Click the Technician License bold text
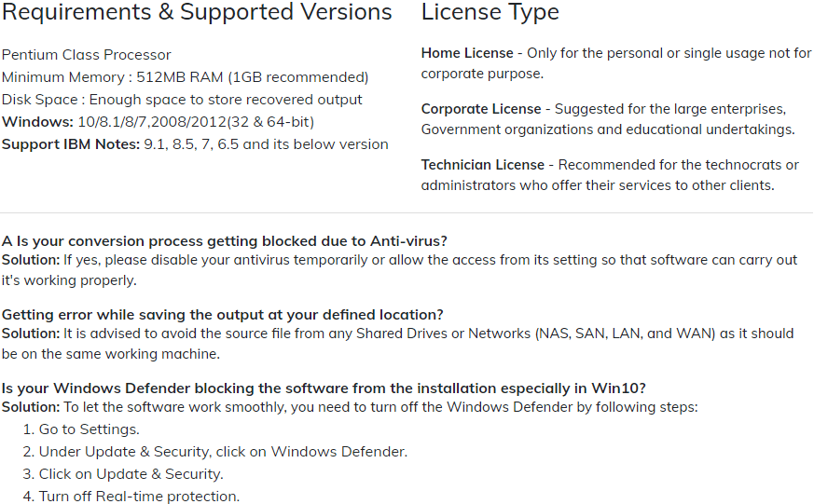814x504 pixels. [x=483, y=165]
